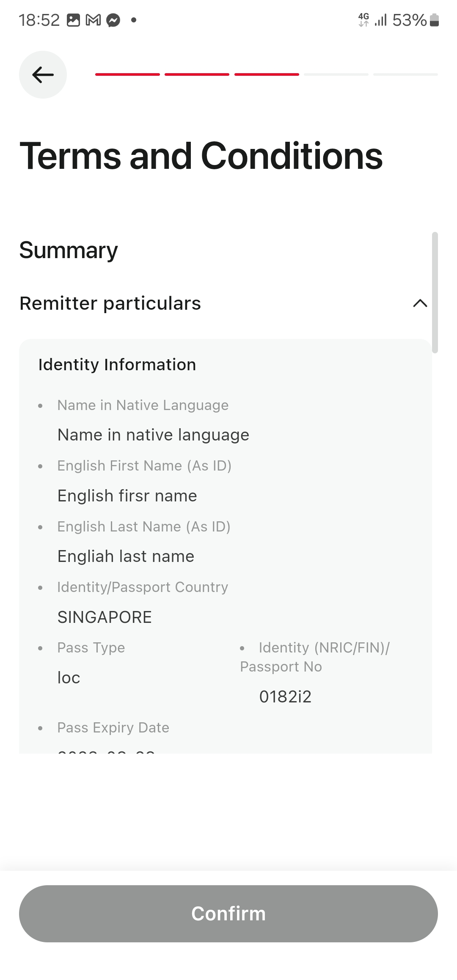Viewport: 457px width, 980px height.
Task: Click the Gmail notification icon
Action: pos(93,20)
